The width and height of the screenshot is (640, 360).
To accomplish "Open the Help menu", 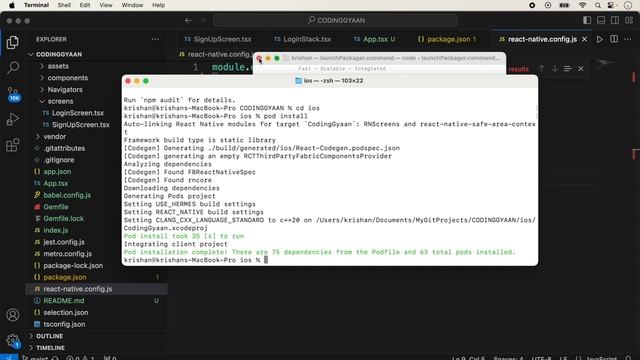I will click(158, 5).
